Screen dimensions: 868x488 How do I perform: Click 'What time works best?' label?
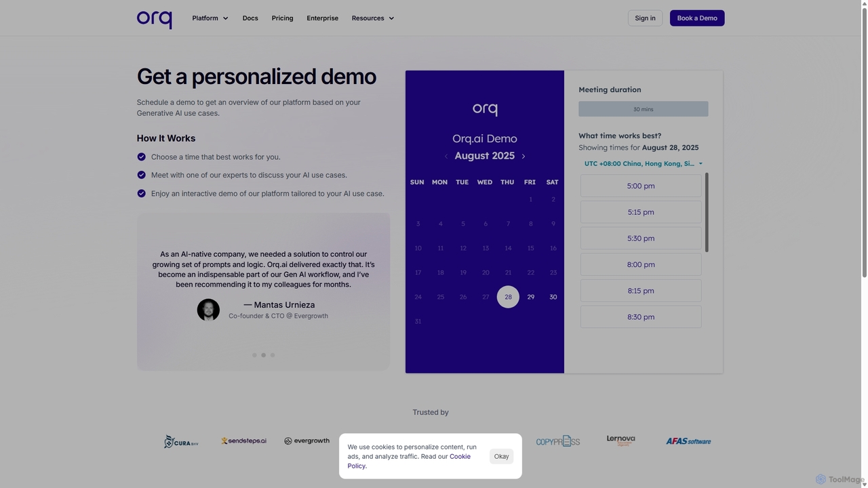[620, 136]
